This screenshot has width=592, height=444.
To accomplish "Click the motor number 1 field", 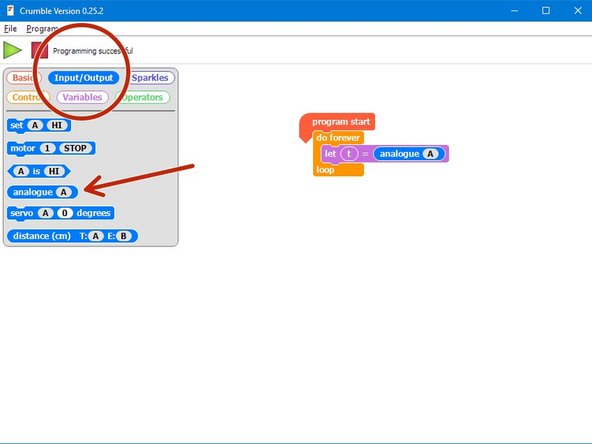I will coord(47,148).
